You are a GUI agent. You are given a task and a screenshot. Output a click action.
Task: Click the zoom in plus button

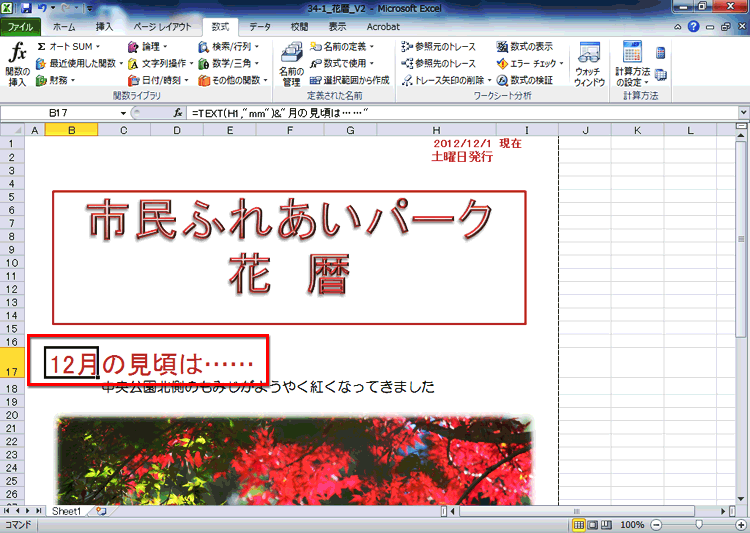(742, 525)
